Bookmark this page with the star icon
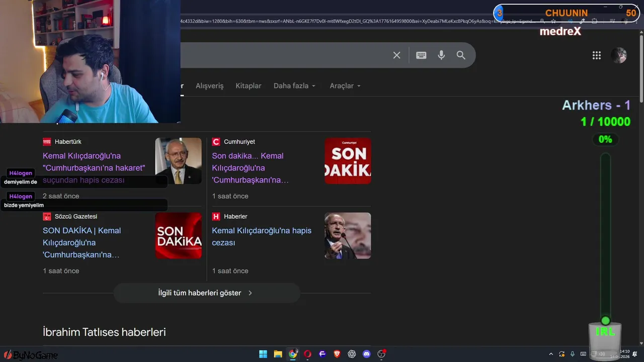Viewport: 644px width, 362px height. pyautogui.click(x=553, y=21)
